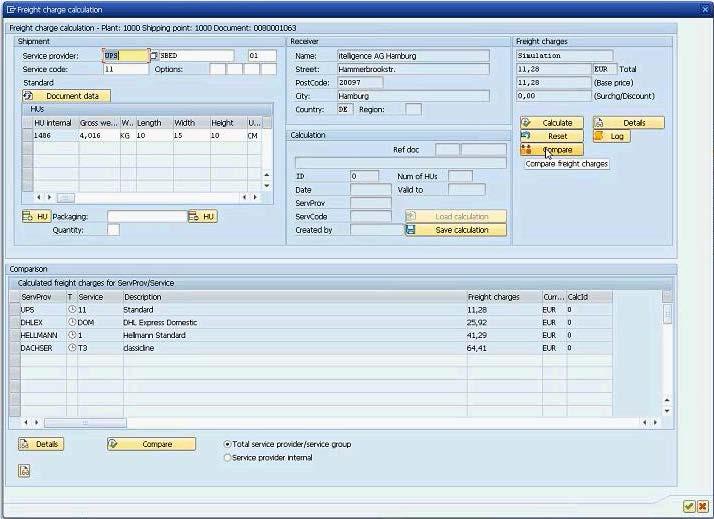This screenshot has height=519, width=714.
Task: Click the clock icon in DHLEX row
Action: pyautogui.click(x=72, y=322)
